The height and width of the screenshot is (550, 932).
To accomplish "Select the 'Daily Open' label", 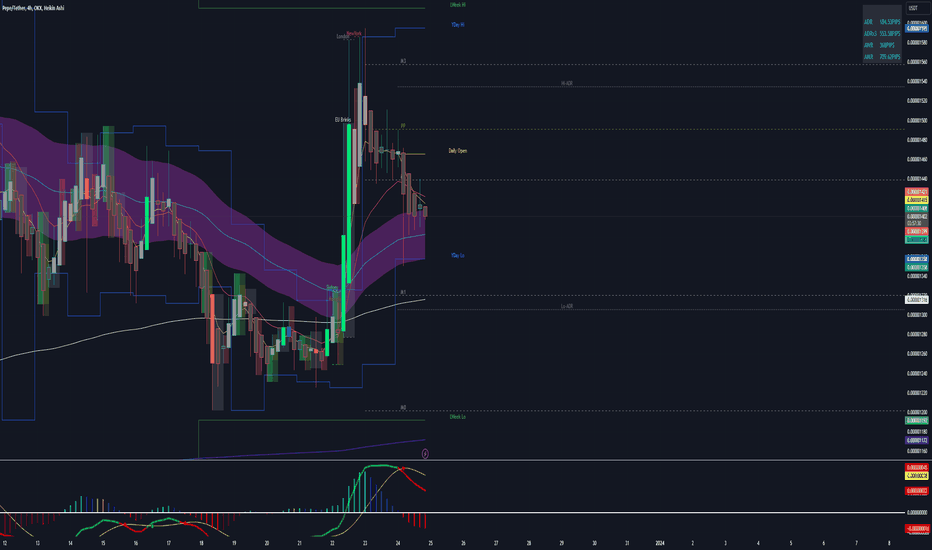I will 457,151.
